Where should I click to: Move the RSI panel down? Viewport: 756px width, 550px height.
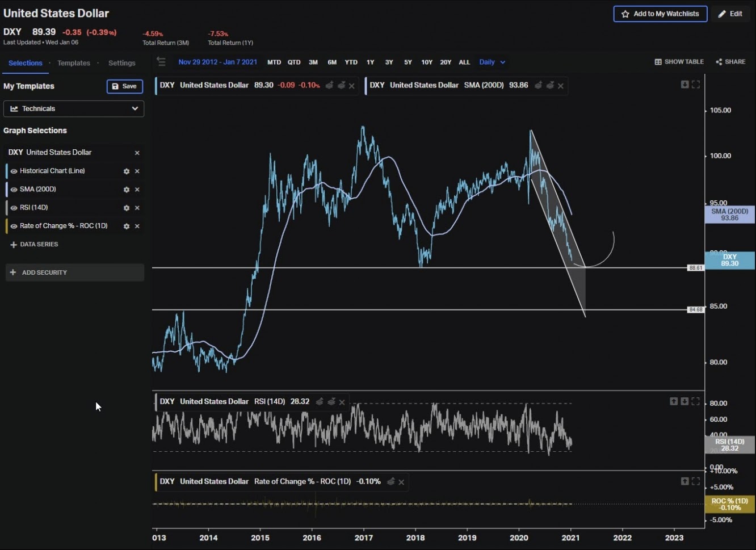(685, 401)
